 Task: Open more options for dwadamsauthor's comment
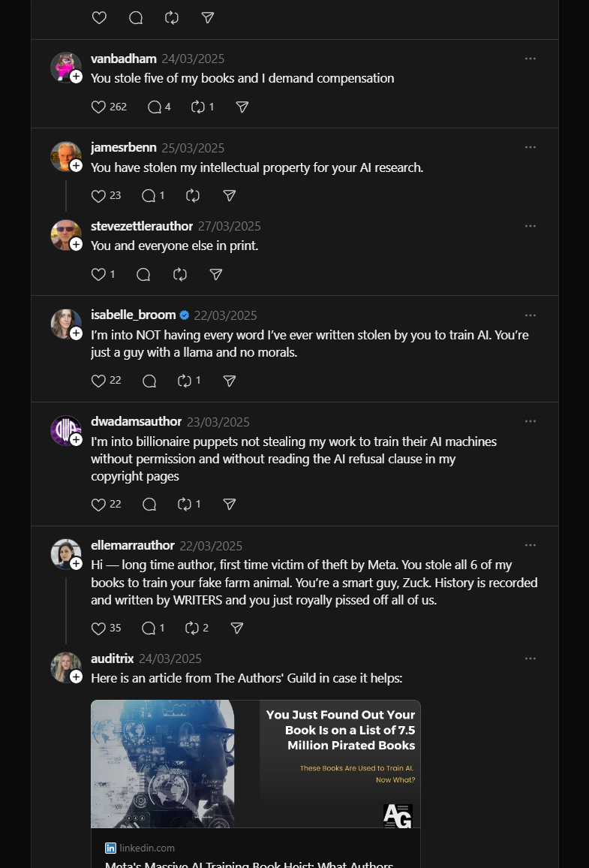[530, 421]
